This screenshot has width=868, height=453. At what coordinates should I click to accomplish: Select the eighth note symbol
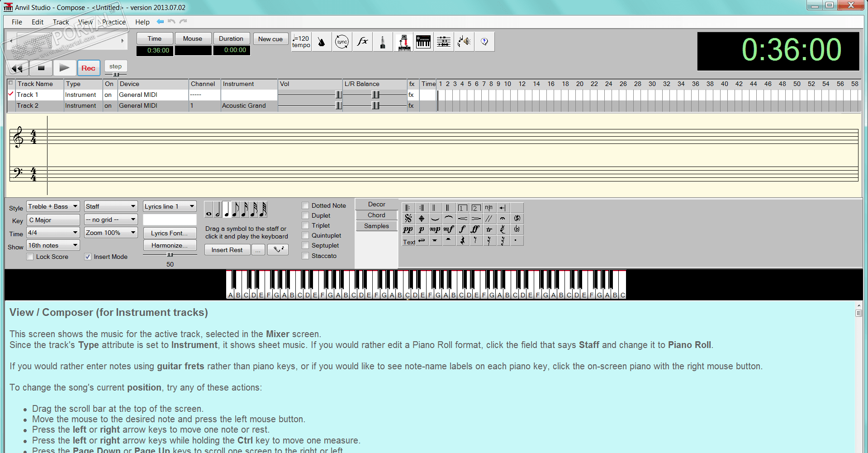236,210
